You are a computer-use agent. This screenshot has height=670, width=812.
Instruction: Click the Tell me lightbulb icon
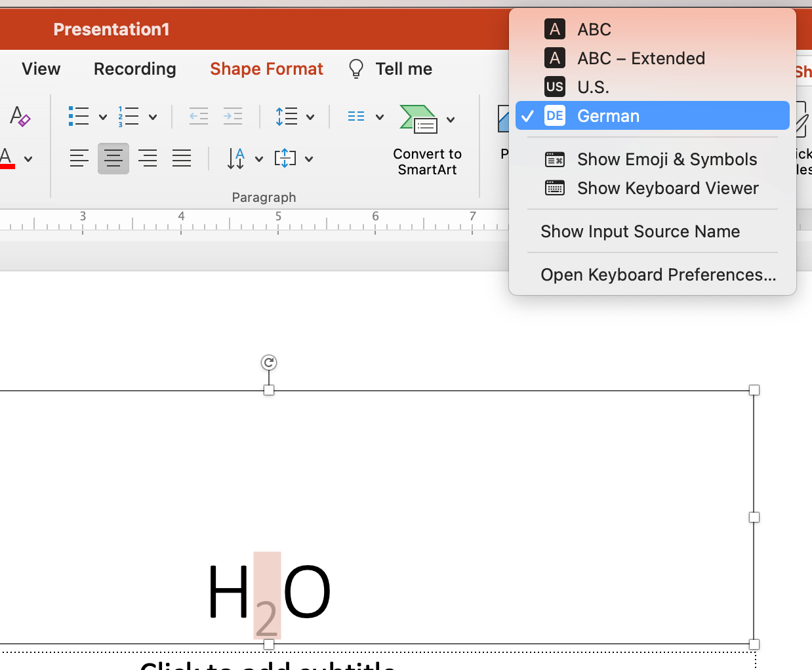coord(356,69)
